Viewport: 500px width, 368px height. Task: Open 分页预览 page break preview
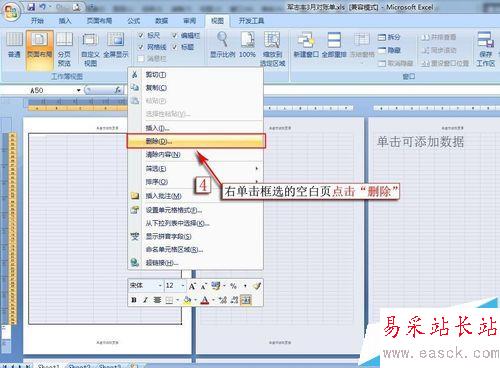pos(64,49)
